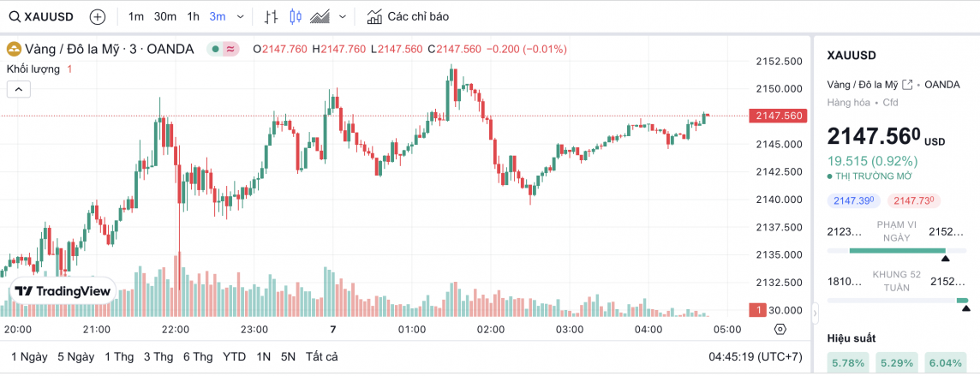The image size is (980, 376).
Task: Click the add symbol plus icon
Action: pos(98,16)
